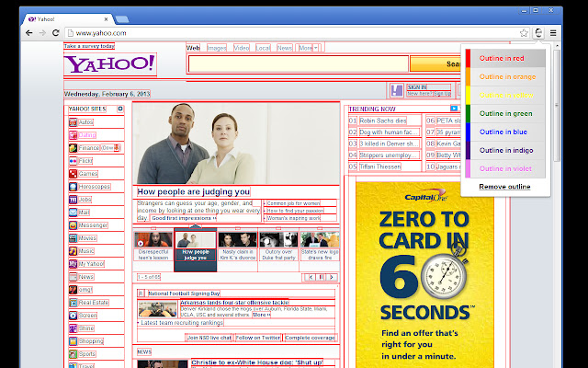Click the Shopping bag icon
This screenshot has width=588, height=368.
(x=73, y=341)
